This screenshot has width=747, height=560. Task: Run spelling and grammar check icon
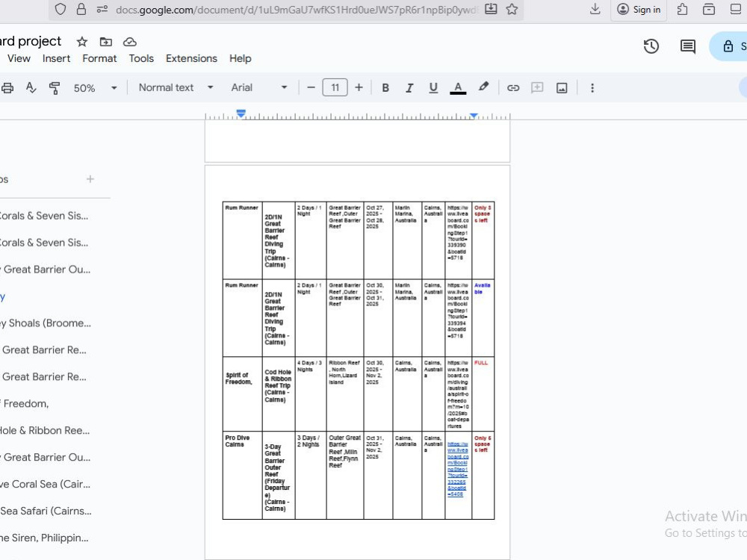coord(31,87)
